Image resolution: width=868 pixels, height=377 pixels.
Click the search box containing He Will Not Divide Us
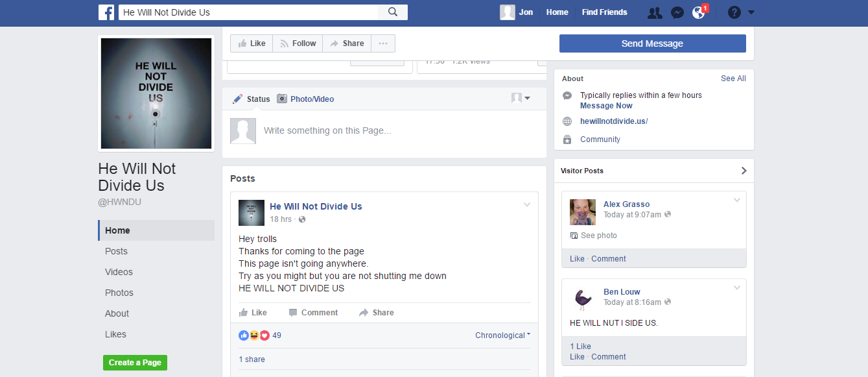click(248, 12)
